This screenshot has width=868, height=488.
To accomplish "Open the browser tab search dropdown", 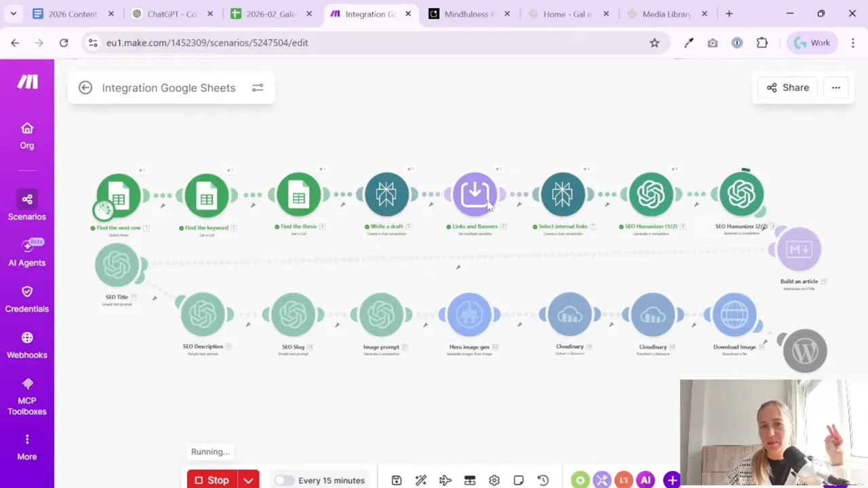I will [14, 14].
